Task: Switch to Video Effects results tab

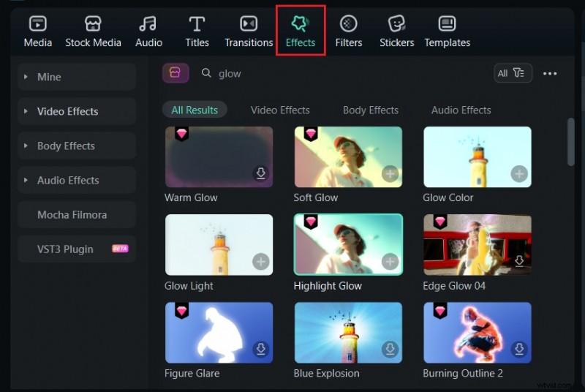Action: (x=280, y=110)
